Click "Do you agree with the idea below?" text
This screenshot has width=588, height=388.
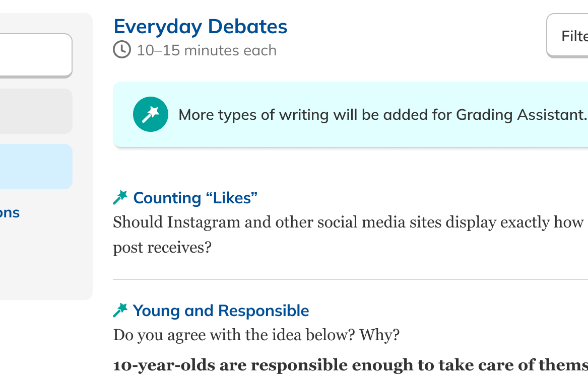click(256, 335)
